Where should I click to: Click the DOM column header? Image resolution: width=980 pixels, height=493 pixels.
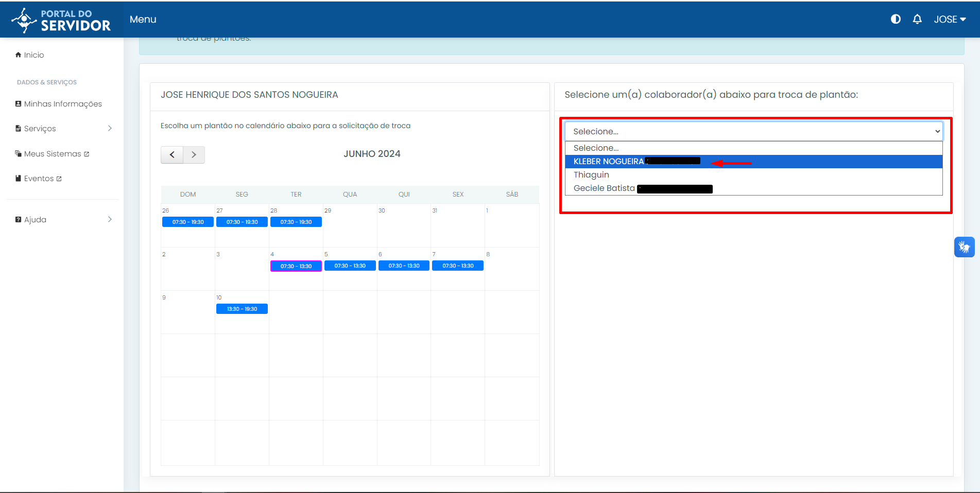(x=188, y=194)
